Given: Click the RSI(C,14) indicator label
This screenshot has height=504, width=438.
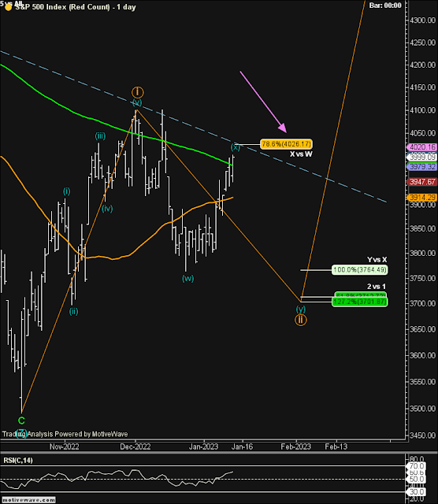Looking at the screenshot, I should pos(18,460).
